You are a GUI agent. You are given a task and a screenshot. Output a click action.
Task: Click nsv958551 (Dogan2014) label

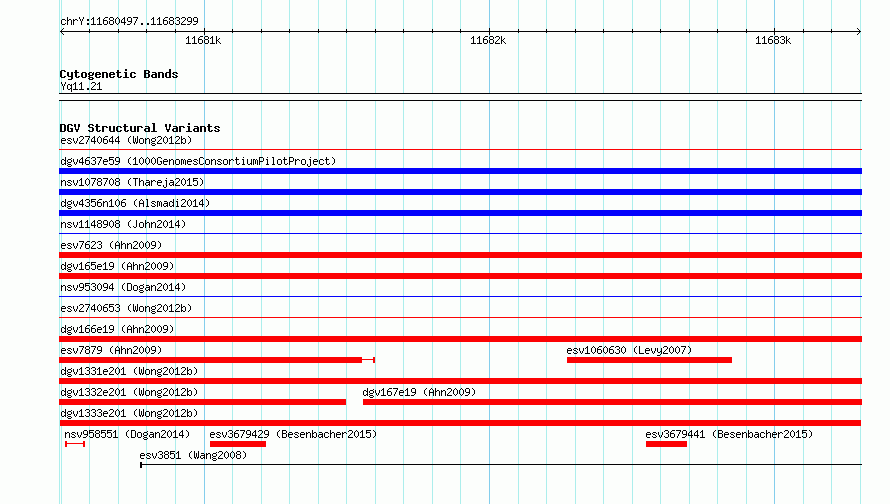coord(127,434)
